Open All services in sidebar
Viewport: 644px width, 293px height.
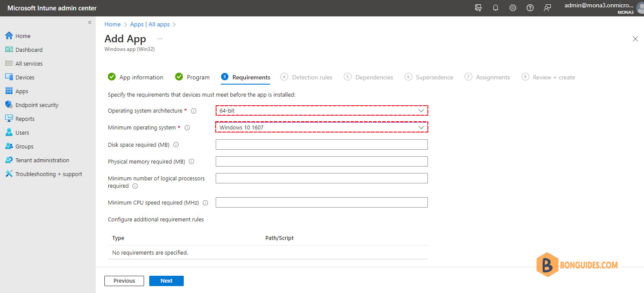(x=29, y=63)
